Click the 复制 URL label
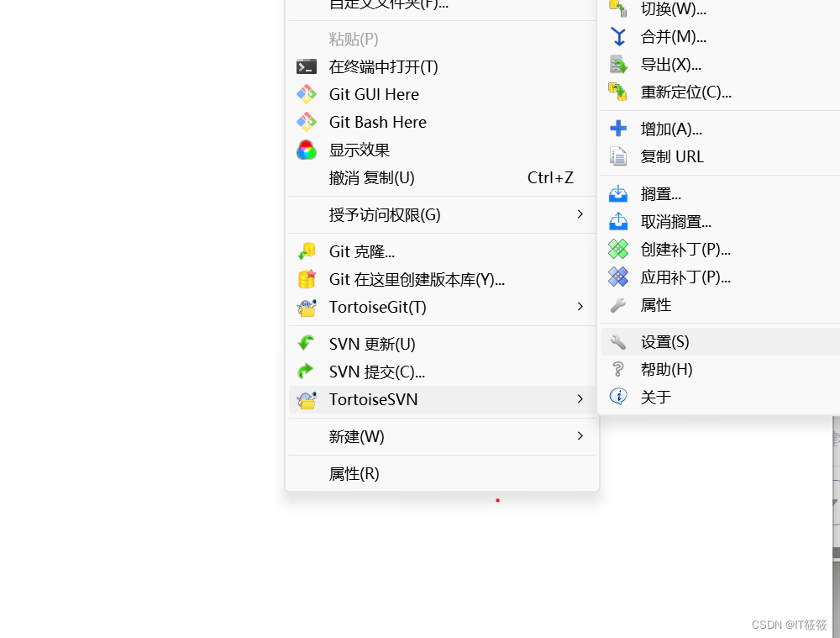 [x=672, y=156]
